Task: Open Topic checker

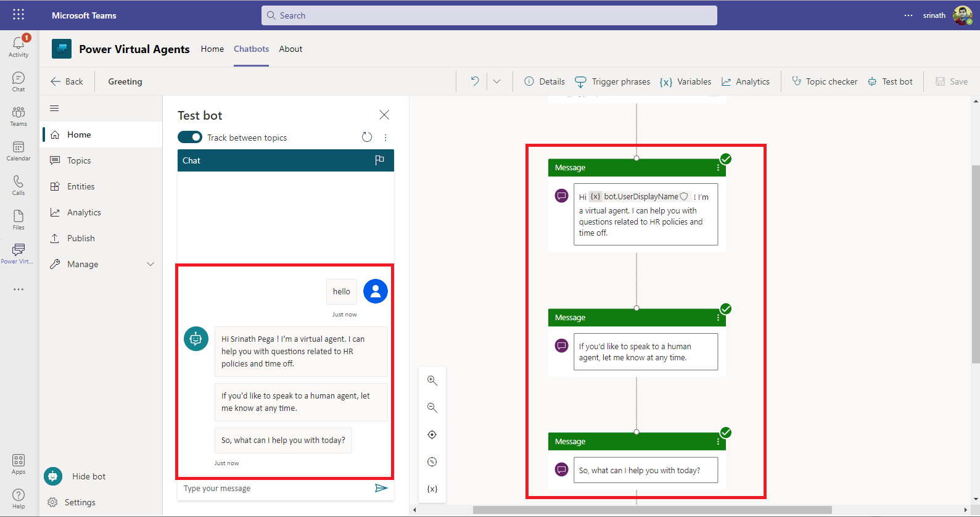Action: pyautogui.click(x=825, y=81)
